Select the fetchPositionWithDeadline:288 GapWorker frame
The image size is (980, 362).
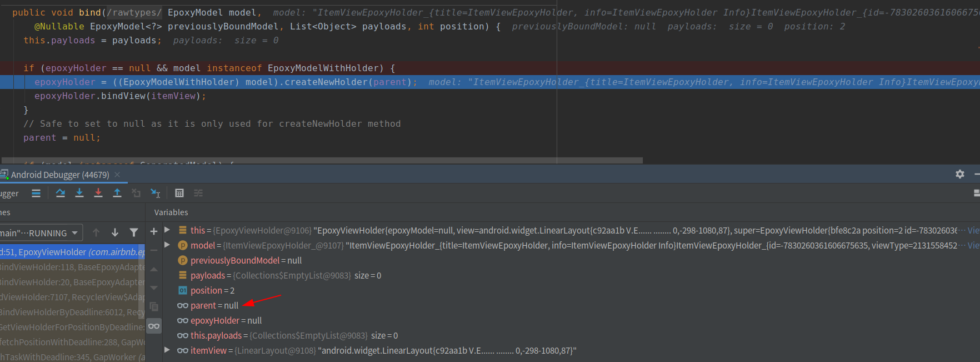coord(72,342)
